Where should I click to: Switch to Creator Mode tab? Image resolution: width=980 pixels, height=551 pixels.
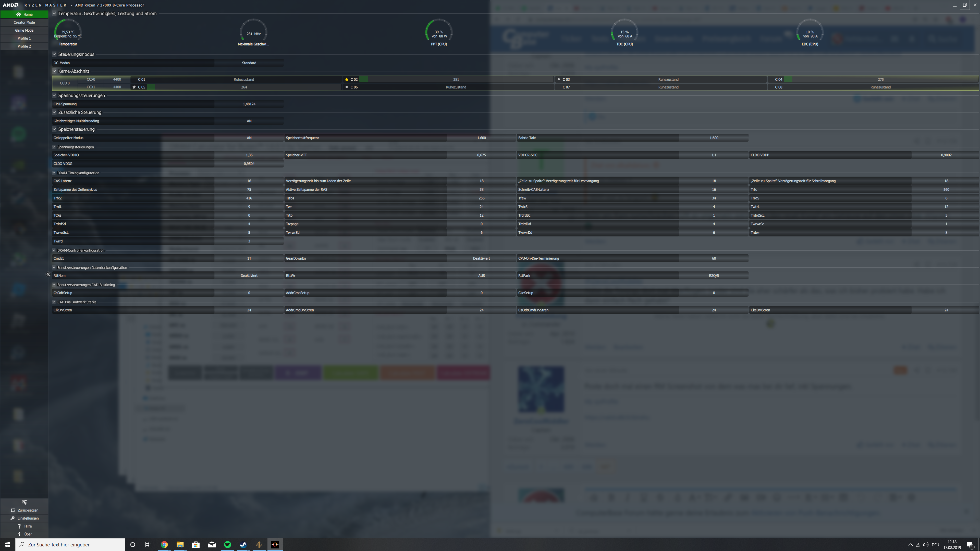coord(24,22)
